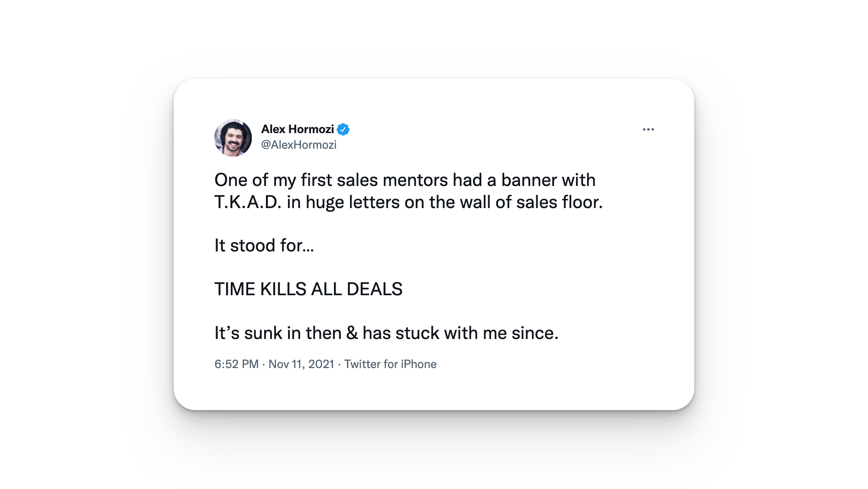The width and height of the screenshot is (868, 489).
Task: Click the ampersand symbol in the last sentence
Action: pyautogui.click(x=352, y=333)
